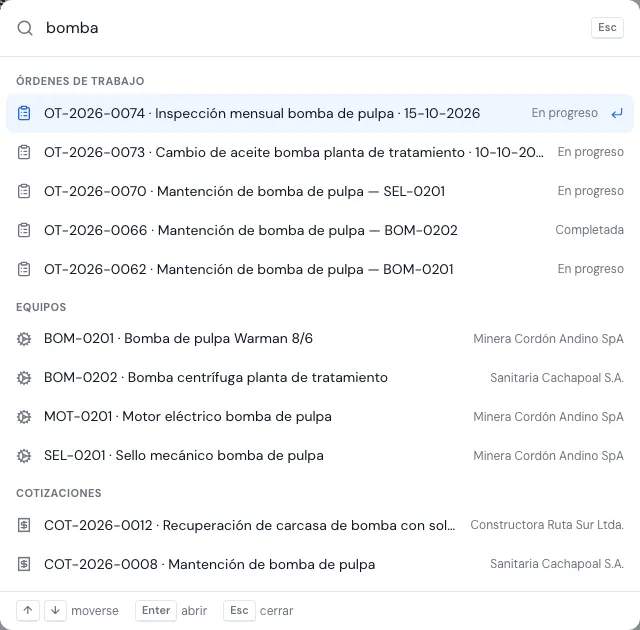Click the gear icon of SEL-0201
The image size is (640, 630).
tap(24, 456)
